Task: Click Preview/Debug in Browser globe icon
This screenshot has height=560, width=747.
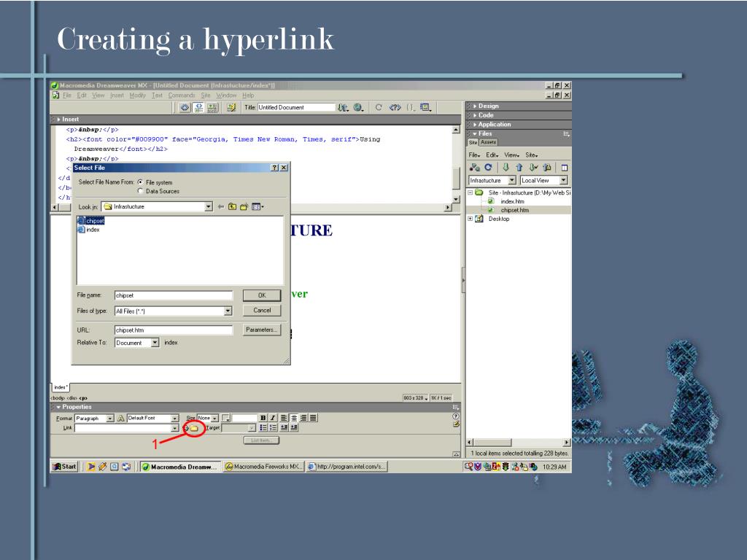Action: pos(359,108)
